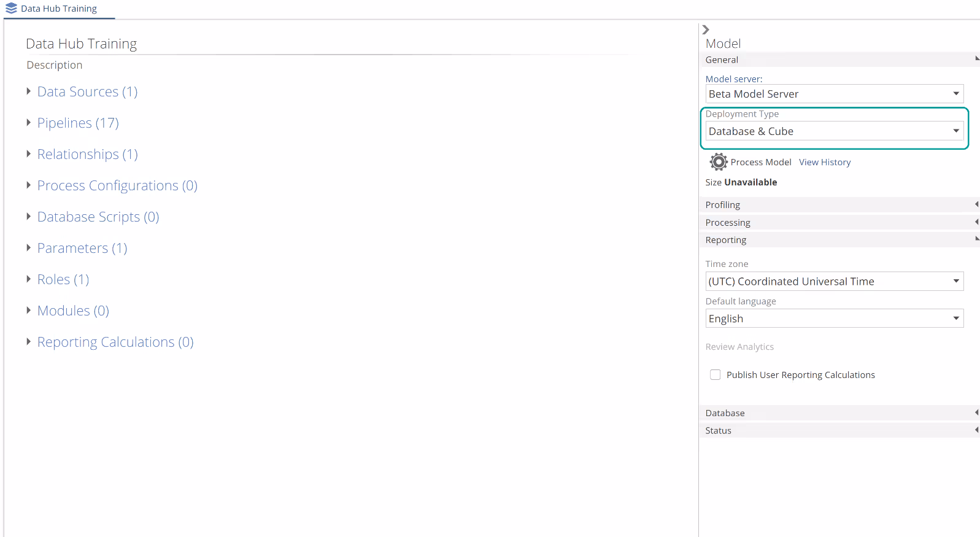Switch to the Data Hub Training tab
The image size is (980, 537).
[x=59, y=9]
